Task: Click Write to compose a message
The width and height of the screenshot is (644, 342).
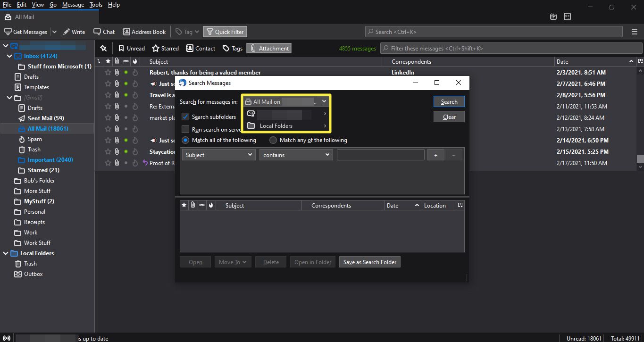Action: coord(74,32)
